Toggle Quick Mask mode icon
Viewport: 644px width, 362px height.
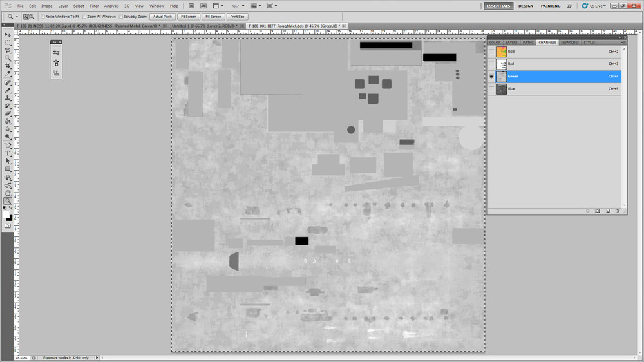(x=8, y=225)
